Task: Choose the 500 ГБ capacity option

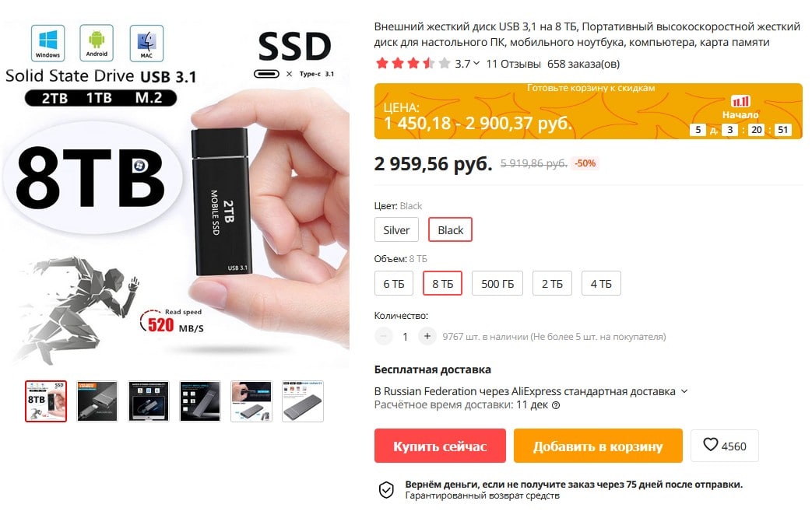Action: 497,284
